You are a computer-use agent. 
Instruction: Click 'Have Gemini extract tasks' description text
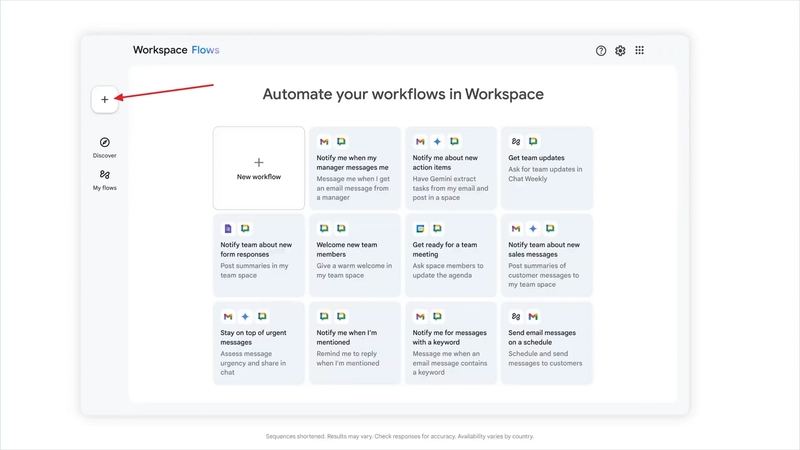pos(450,188)
